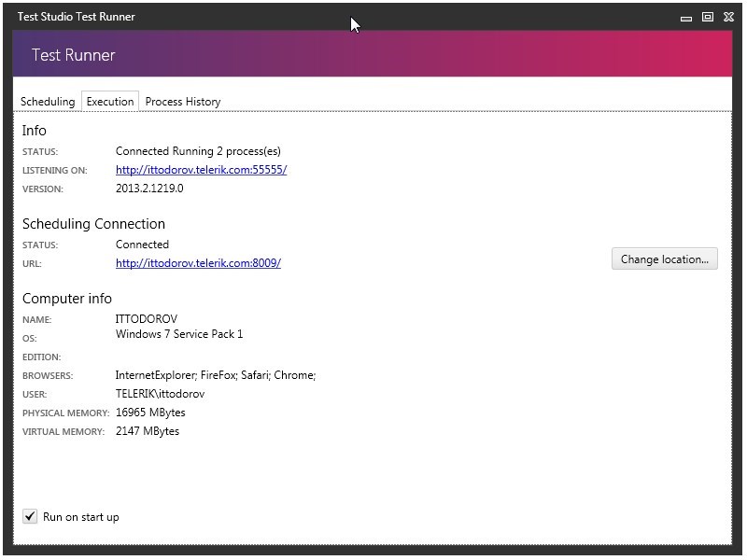Click the EDITION label
747x560 pixels.
coord(41,357)
